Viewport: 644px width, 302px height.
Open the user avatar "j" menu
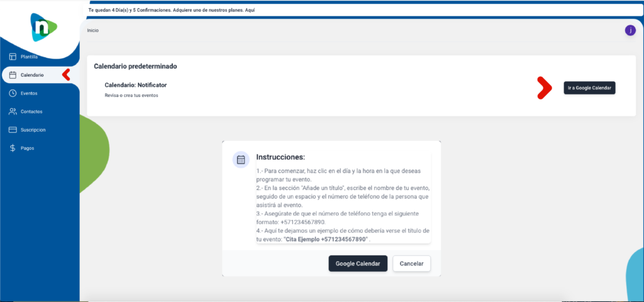(x=630, y=30)
